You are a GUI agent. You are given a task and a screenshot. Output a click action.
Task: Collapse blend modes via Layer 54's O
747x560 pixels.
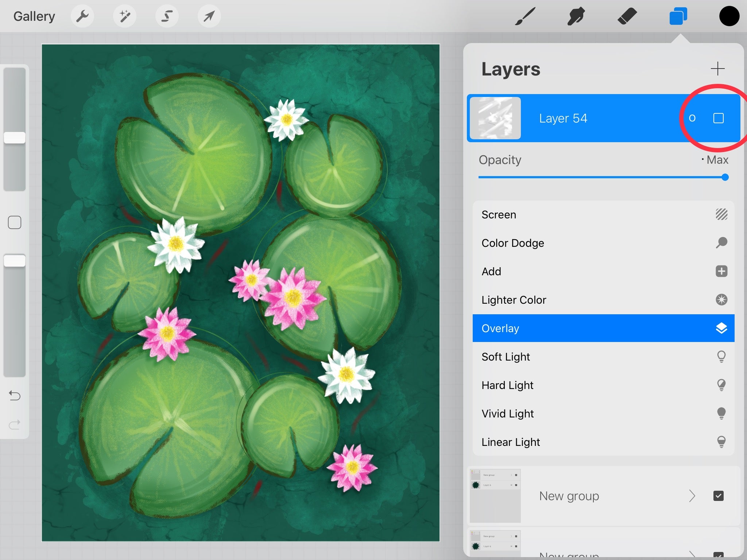coord(692,118)
